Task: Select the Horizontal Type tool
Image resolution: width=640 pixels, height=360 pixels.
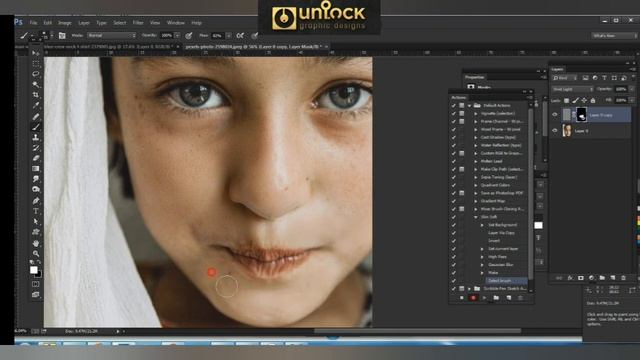Action: point(36,211)
